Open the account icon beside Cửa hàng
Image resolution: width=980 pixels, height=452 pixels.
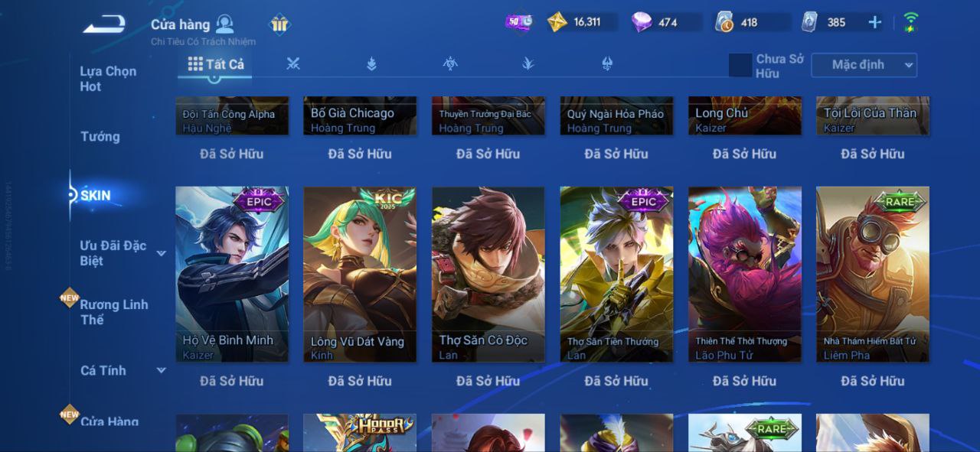click(x=224, y=24)
